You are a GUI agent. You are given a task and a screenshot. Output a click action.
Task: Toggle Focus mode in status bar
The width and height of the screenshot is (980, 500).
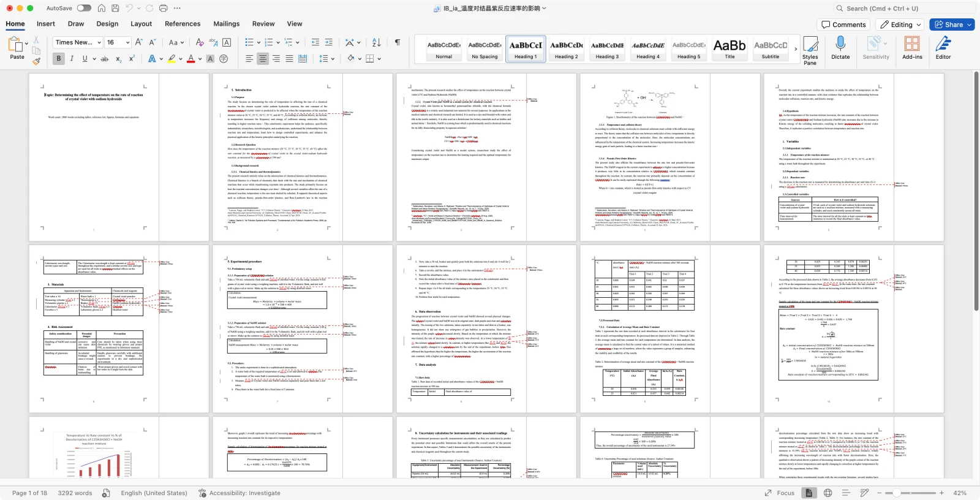tap(780, 493)
